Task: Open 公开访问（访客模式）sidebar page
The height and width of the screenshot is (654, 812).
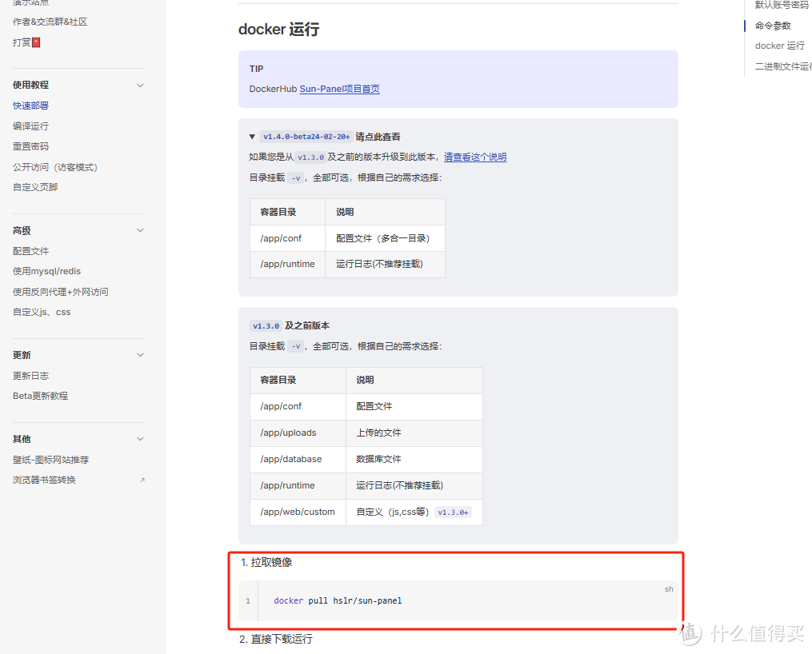Action: coord(55,167)
